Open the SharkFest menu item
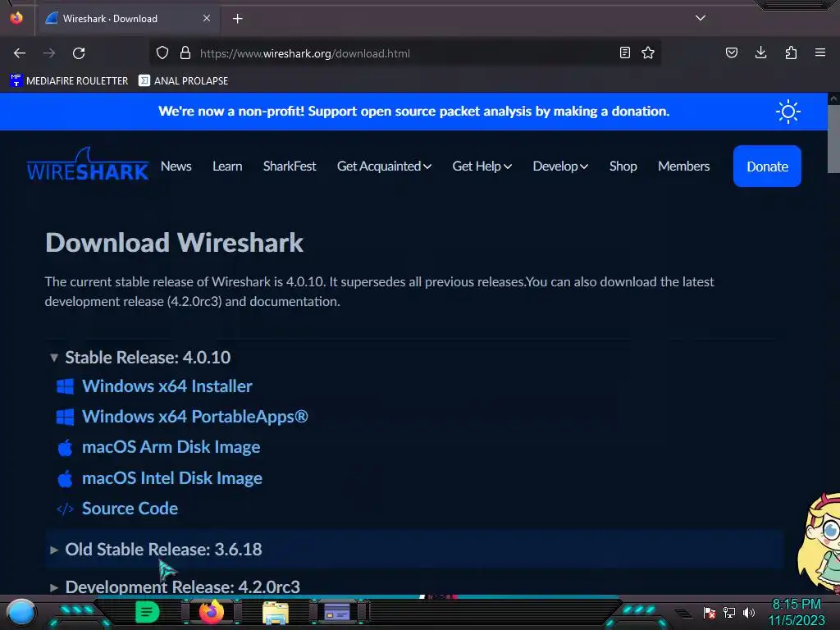The image size is (840, 630). [290, 166]
